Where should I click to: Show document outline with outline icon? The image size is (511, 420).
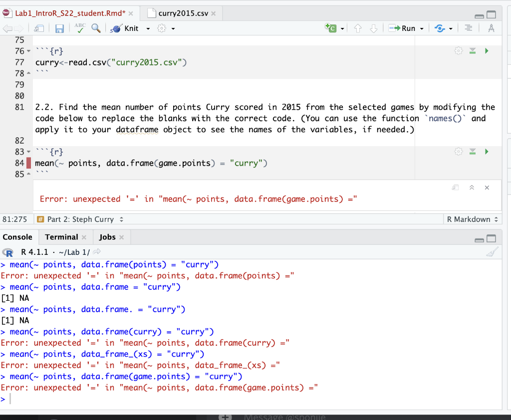468,28
